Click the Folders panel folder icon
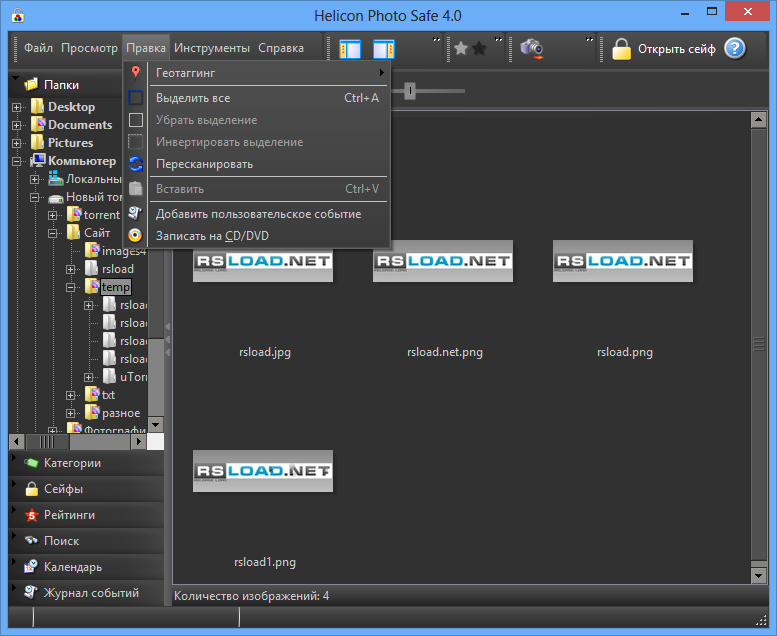The height and width of the screenshot is (636, 777). coord(31,84)
